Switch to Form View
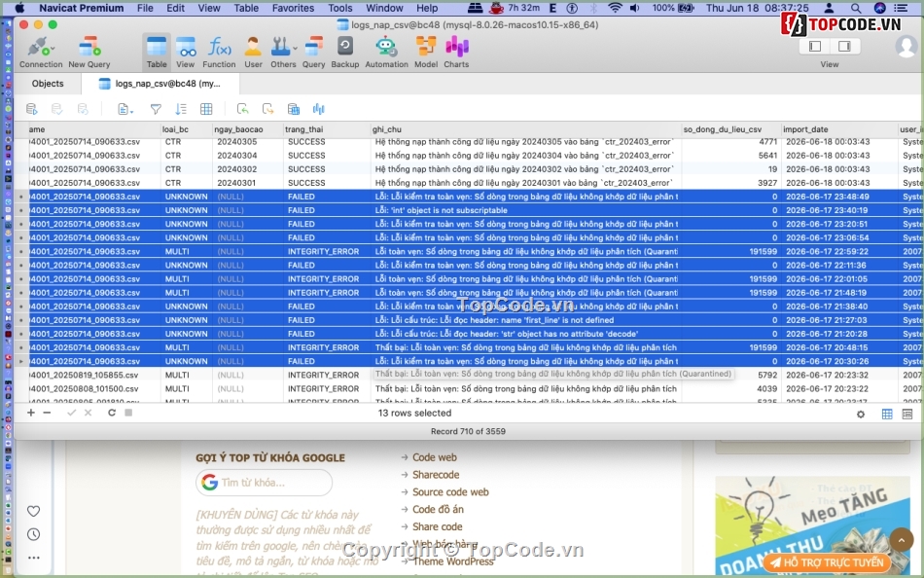This screenshot has height=578, width=924. [x=907, y=415]
